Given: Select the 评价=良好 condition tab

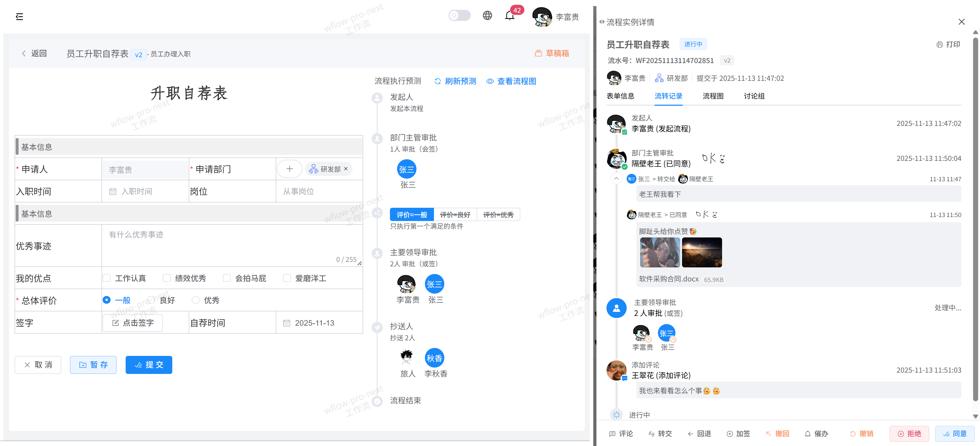Looking at the screenshot, I should 455,215.
